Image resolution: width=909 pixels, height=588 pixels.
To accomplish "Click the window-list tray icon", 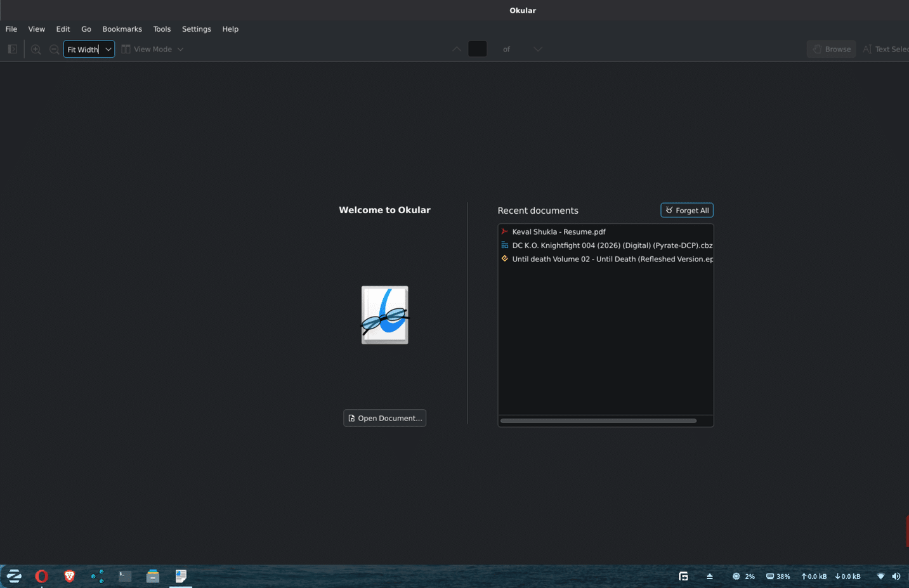I will coord(683,577).
